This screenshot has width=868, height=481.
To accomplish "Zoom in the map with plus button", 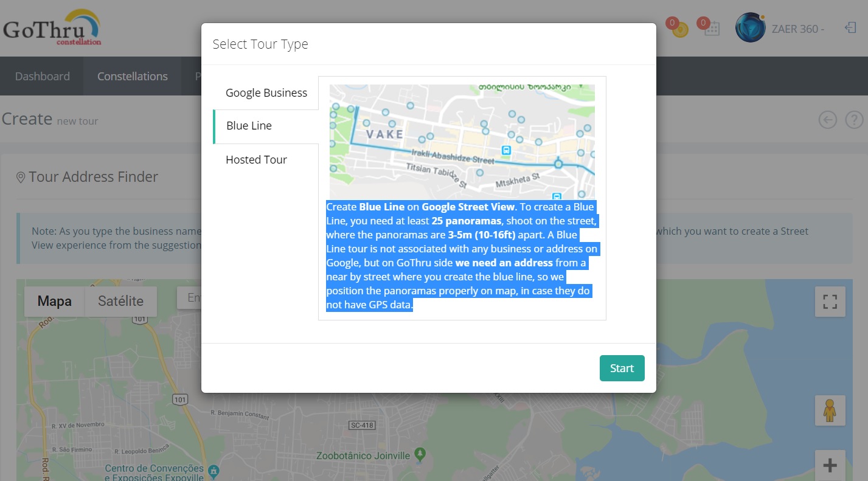I will (830, 465).
